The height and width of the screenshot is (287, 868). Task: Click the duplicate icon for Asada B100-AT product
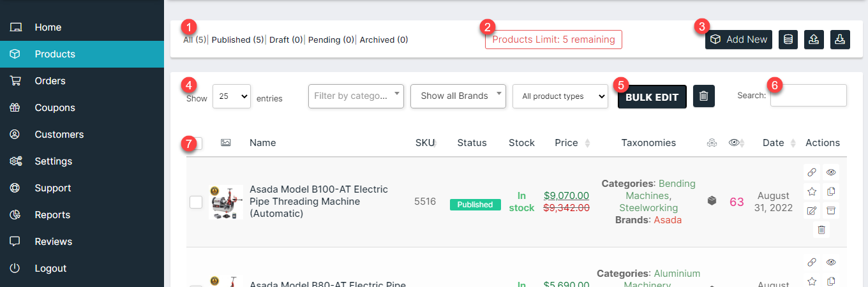coord(831,191)
